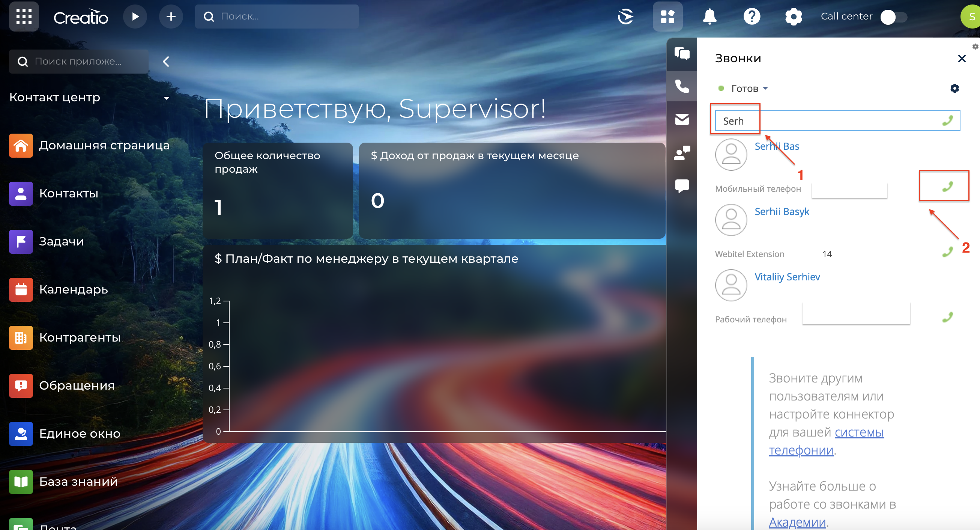Open contact Vitaliiy Serhiev
The image size is (980, 530).
coord(787,277)
